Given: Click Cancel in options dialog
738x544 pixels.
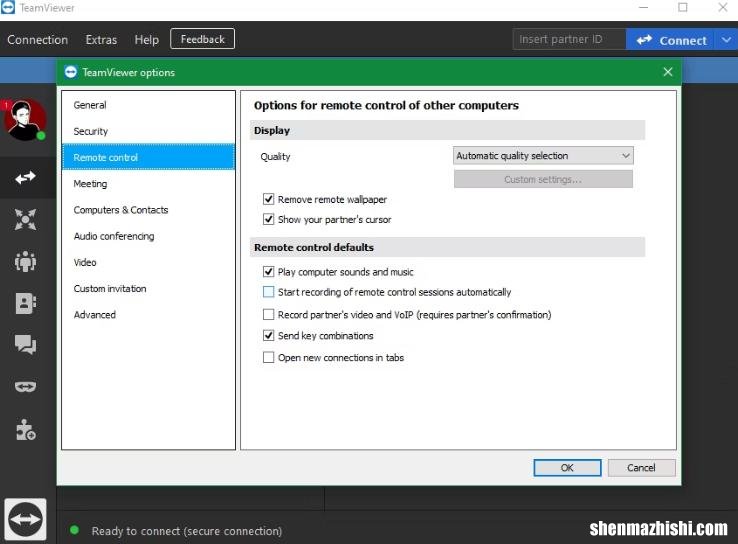Looking at the screenshot, I should click(x=642, y=468).
